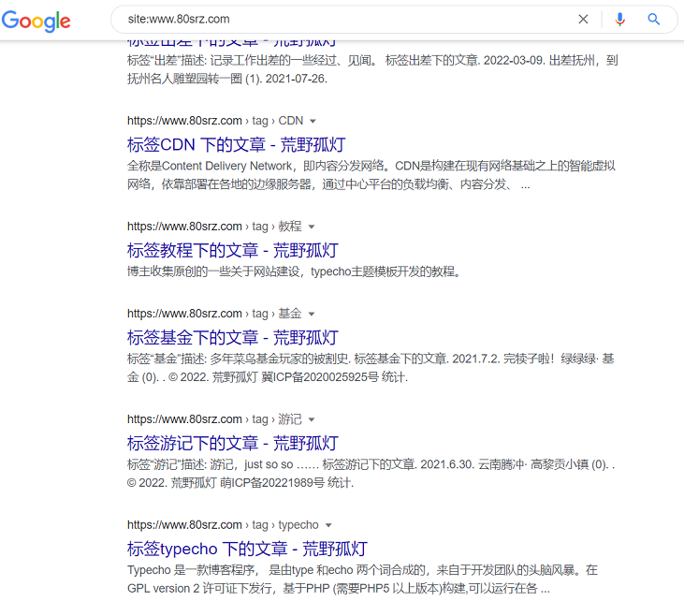684x616 pixels.
Task: Open result 标签游记下的文章 - 荒野孤灯
Action: [233, 444]
